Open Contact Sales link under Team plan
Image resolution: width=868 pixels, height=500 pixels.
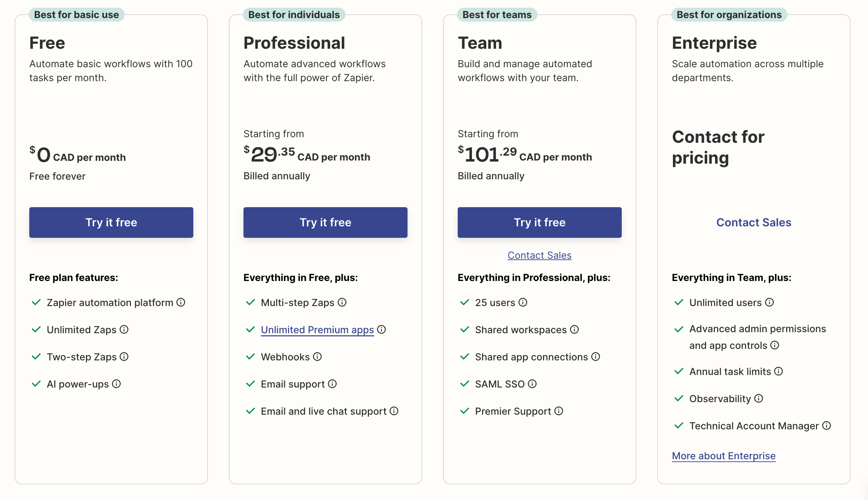click(540, 255)
